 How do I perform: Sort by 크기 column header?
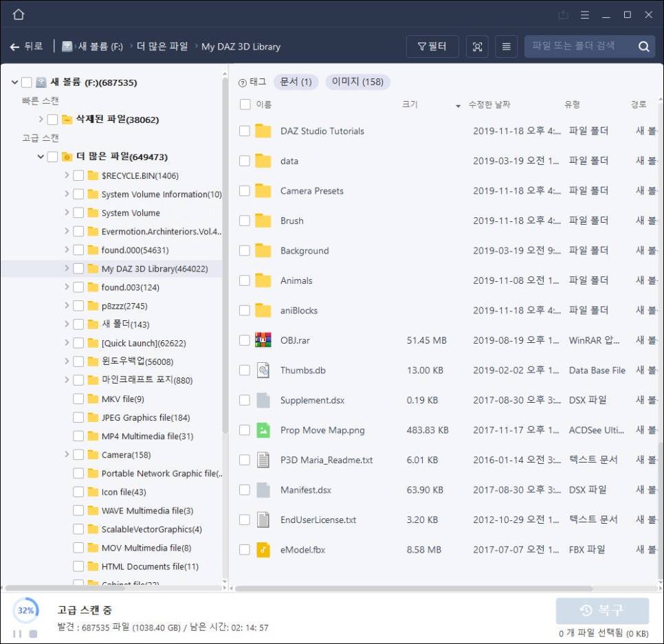[x=410, y=104]
